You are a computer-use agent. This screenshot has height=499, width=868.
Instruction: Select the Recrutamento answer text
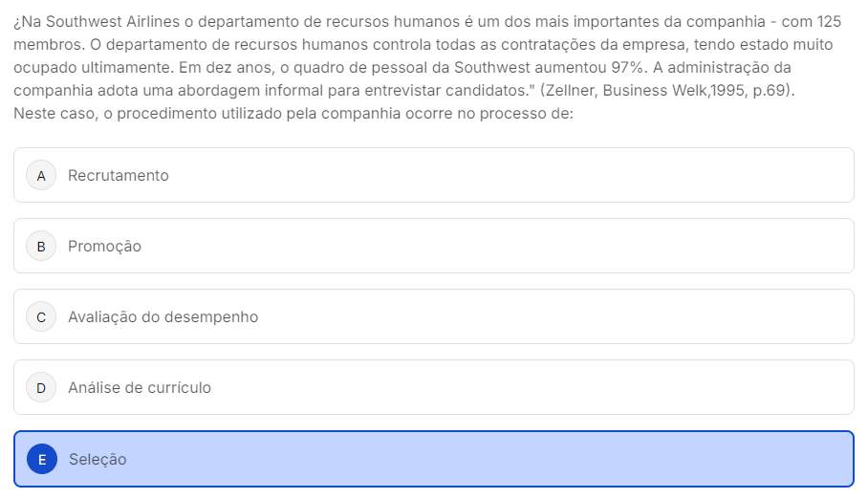pos(119,176)
